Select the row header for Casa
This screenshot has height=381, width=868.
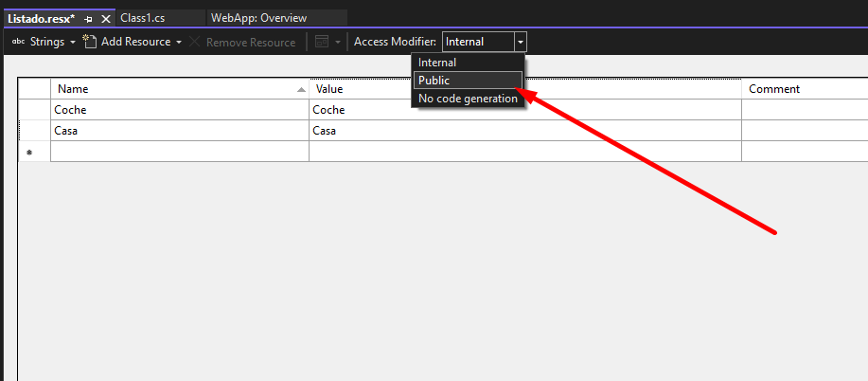(34, 131)
